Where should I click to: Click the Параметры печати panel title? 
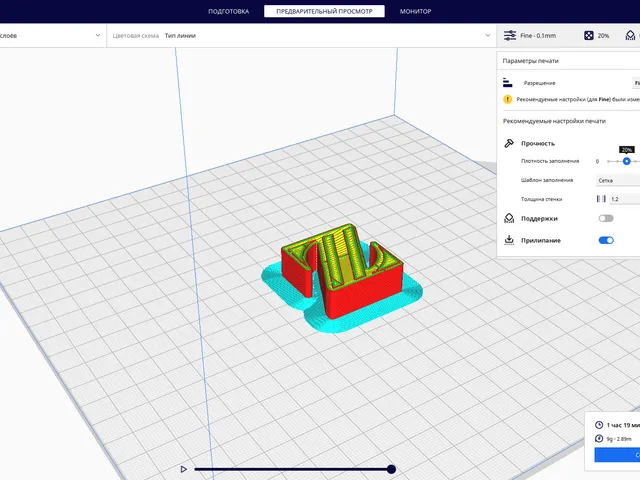(530, 61)
